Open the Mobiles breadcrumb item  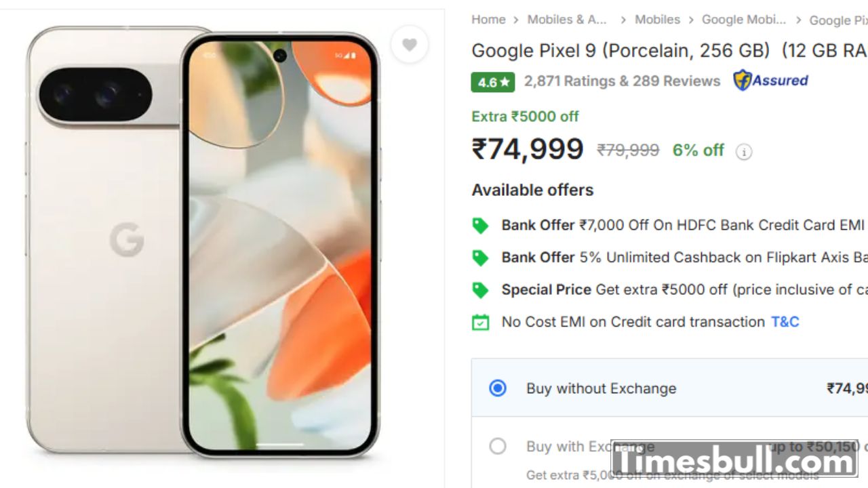pos(657,20)
